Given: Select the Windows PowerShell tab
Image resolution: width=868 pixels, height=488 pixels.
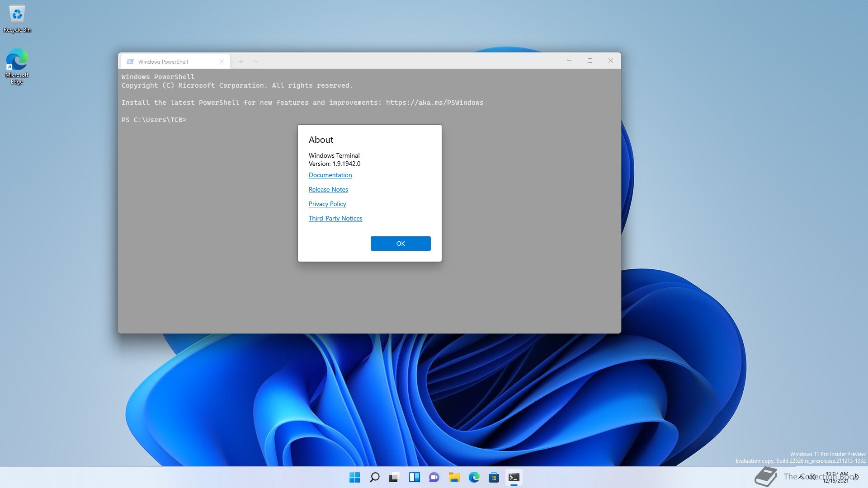Looking at the screenshot, I should (x=175, y=61).
